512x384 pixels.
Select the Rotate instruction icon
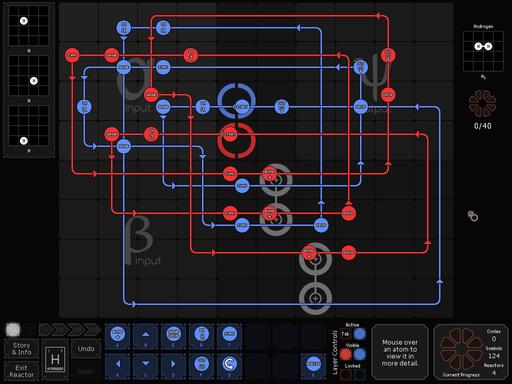tap(230, 364)
